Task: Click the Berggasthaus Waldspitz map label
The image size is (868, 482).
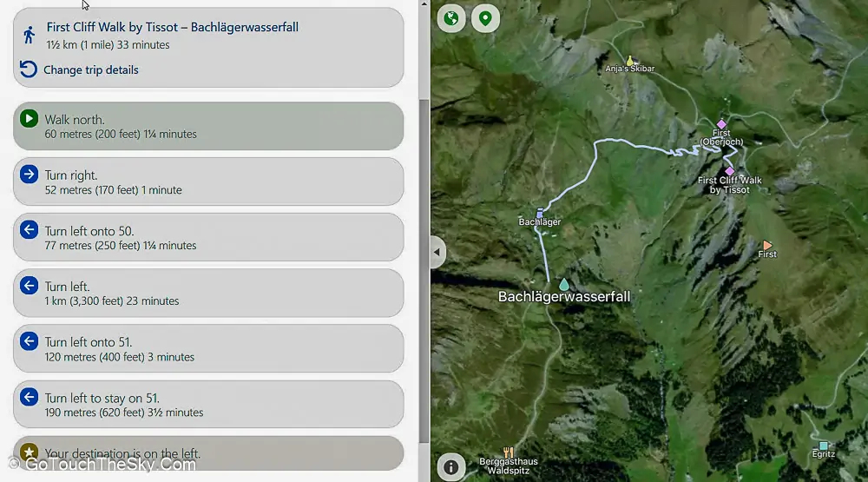Action: [508, 465]
